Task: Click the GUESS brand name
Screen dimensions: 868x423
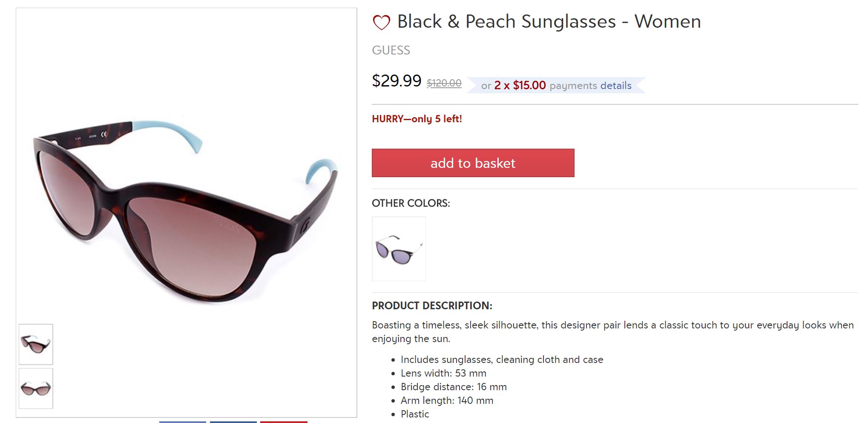Action: pyautogui.click(x=391, y=50)
